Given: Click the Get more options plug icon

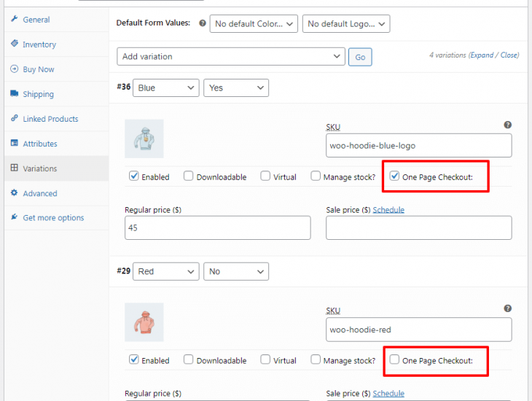Looking at the screenshot, I should pyautogui.click(x=15, y=217).
